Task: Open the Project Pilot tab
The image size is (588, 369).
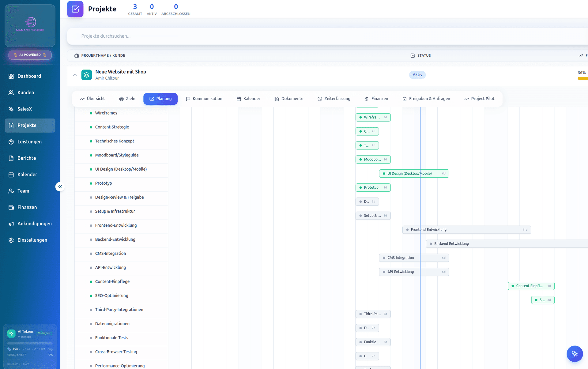Action: tap(479, 99)
